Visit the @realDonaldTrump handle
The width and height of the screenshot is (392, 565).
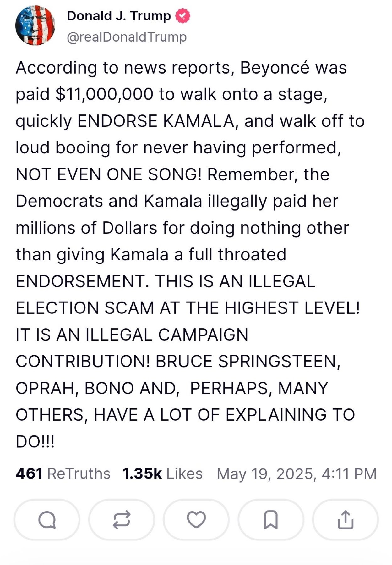[x=127, y=37]
